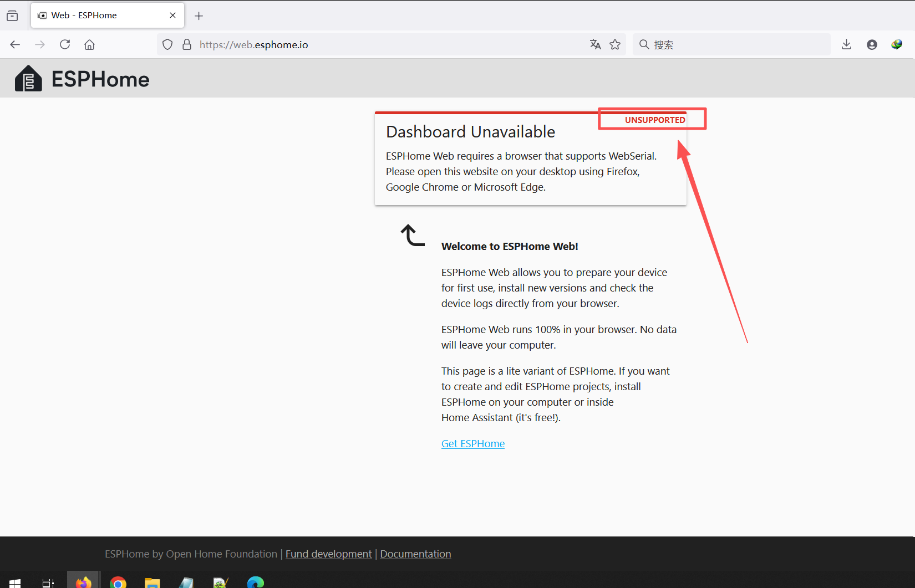Open the Notepad++ taskbar icon
This screenshot has height=588, width=915.
click(221, 582)
